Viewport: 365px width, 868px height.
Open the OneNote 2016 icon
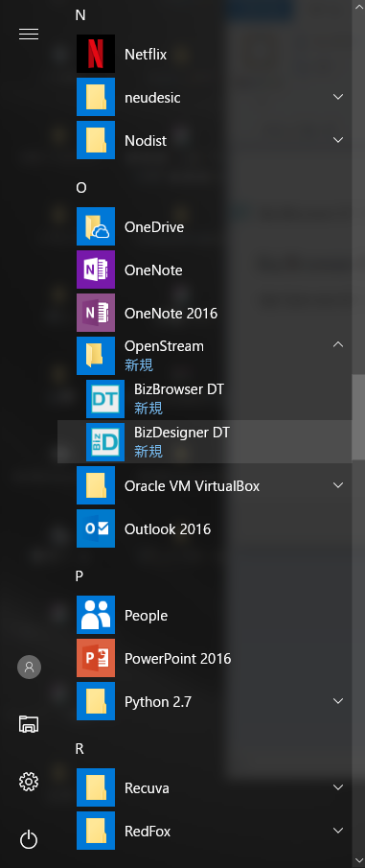coord(96,313)
